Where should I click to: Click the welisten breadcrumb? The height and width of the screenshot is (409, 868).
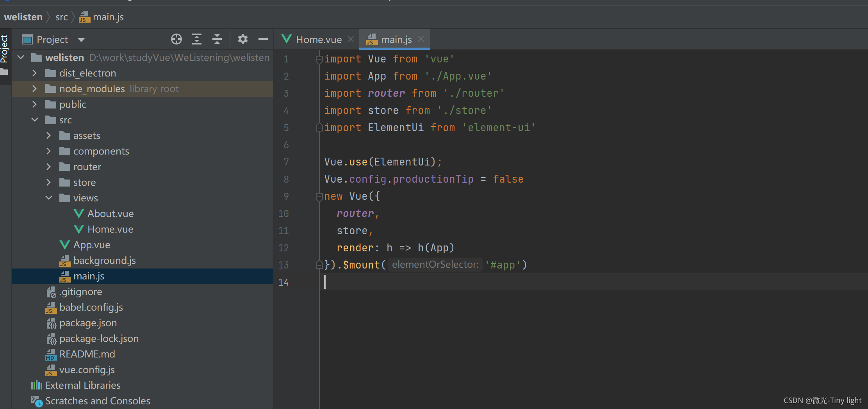23,17
